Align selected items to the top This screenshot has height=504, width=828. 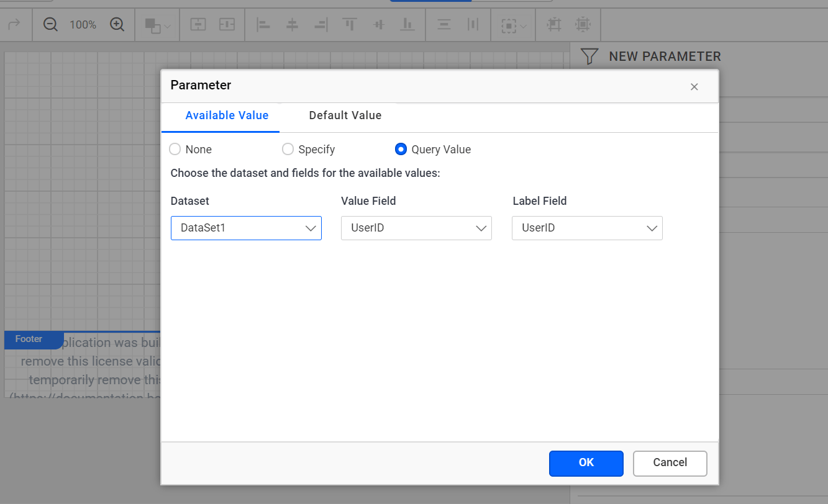click(350, 25)
